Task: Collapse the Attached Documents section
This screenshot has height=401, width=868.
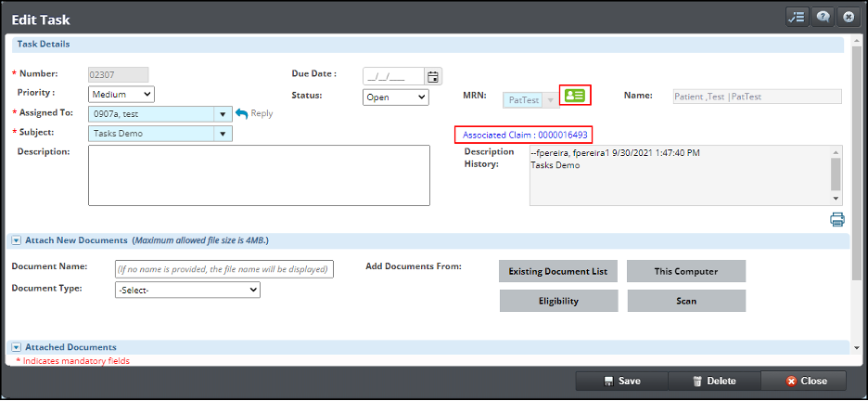Action: click(x=17, y=347)
